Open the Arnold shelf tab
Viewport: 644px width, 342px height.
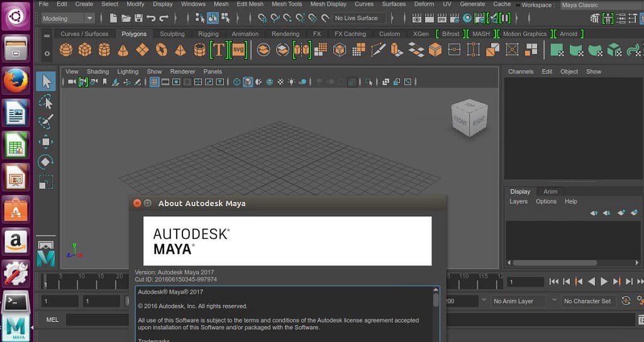coord(569,34)
